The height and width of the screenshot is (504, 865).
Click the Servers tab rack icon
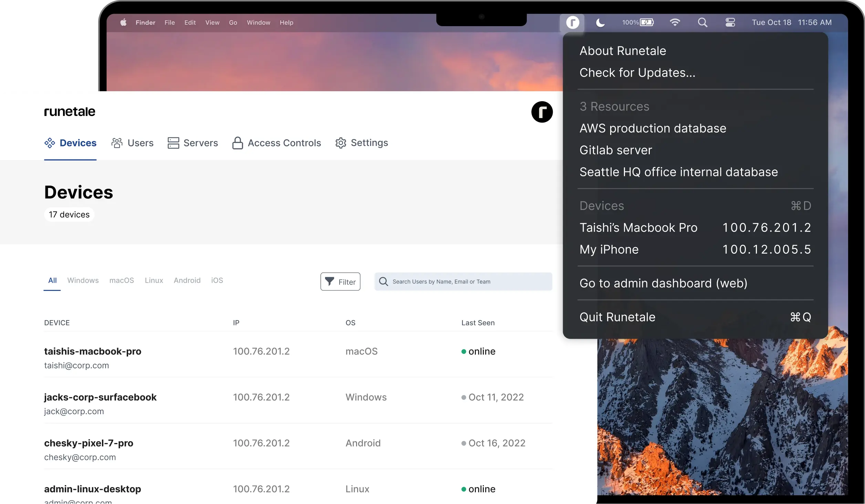click(173, 143)
